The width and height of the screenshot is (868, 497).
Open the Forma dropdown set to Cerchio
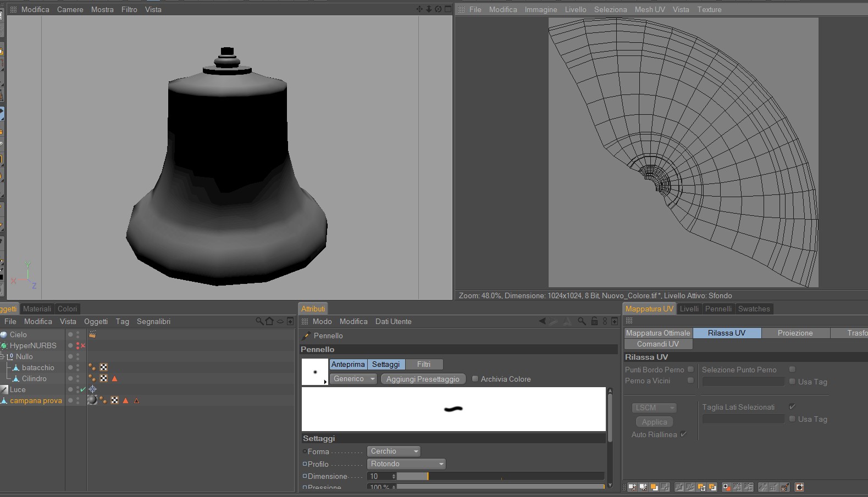coord(394,451)
